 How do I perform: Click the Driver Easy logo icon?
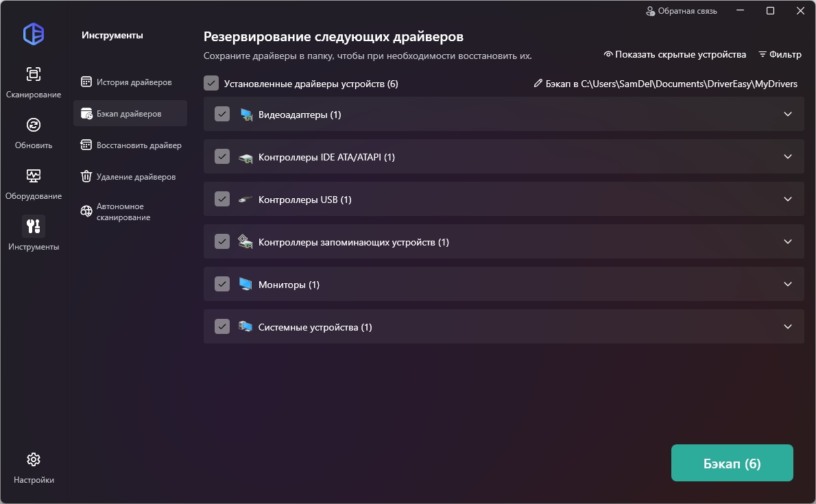pyautogui.click(x=34, y=34)
